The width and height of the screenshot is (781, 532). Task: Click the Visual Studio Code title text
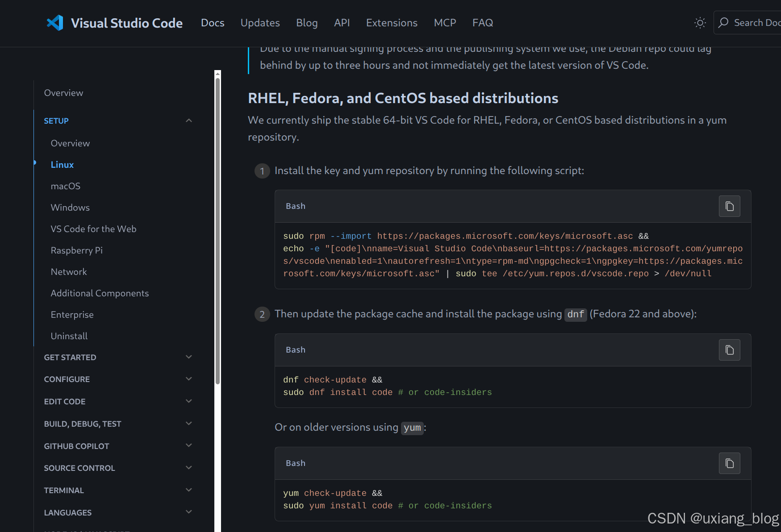click(127, 23)
